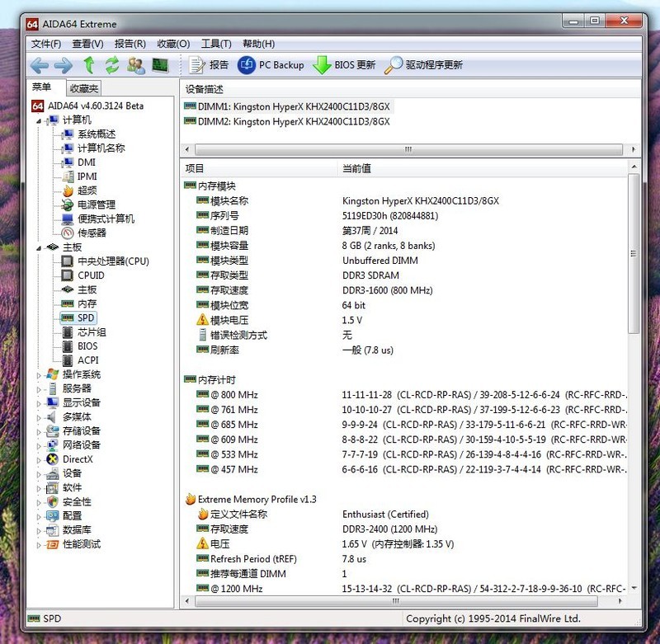Click the forward navigation arrow in toolbar

click(x=63, y=65)
